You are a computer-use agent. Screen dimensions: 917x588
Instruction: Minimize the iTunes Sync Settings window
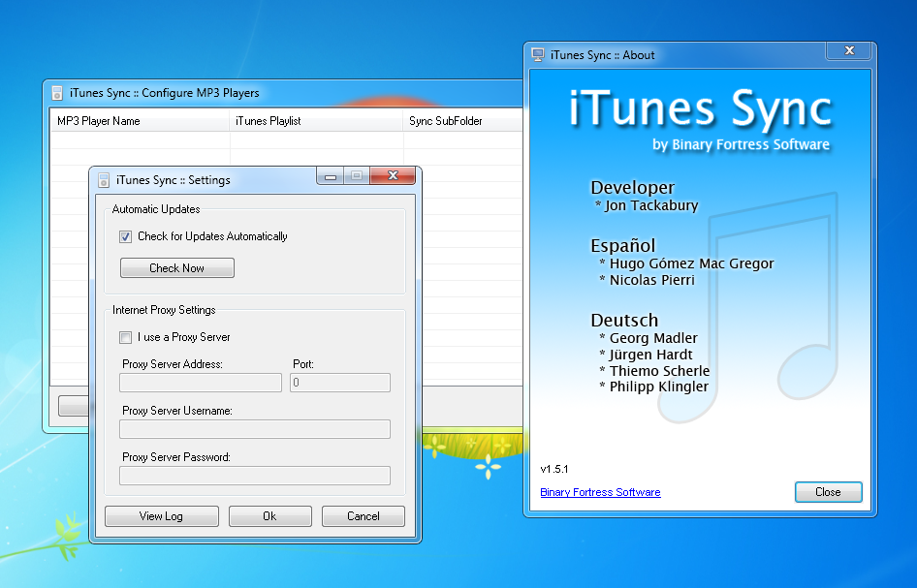click(x=331, y=176)
